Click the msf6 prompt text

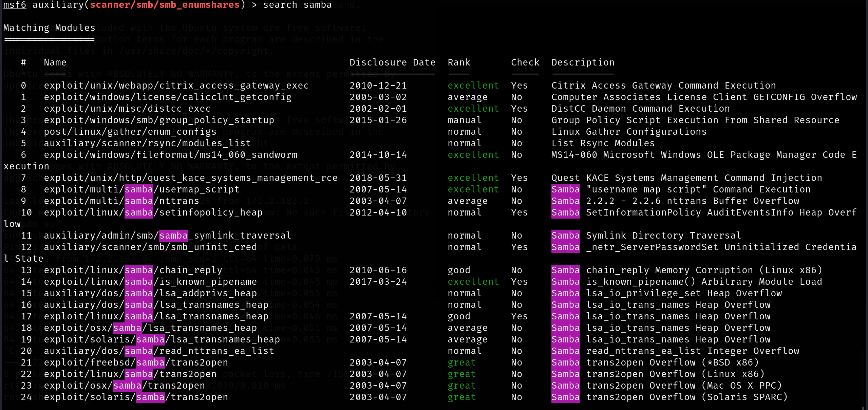tap(15, 5)
